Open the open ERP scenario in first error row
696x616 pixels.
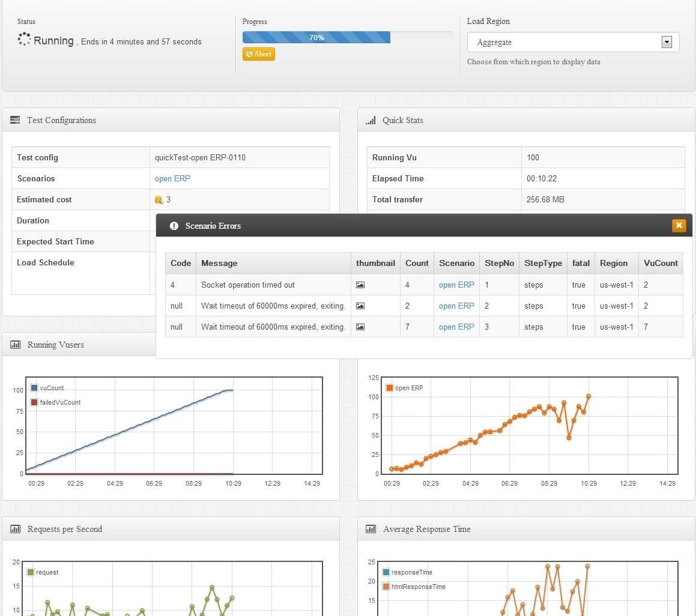coord(456,285)
